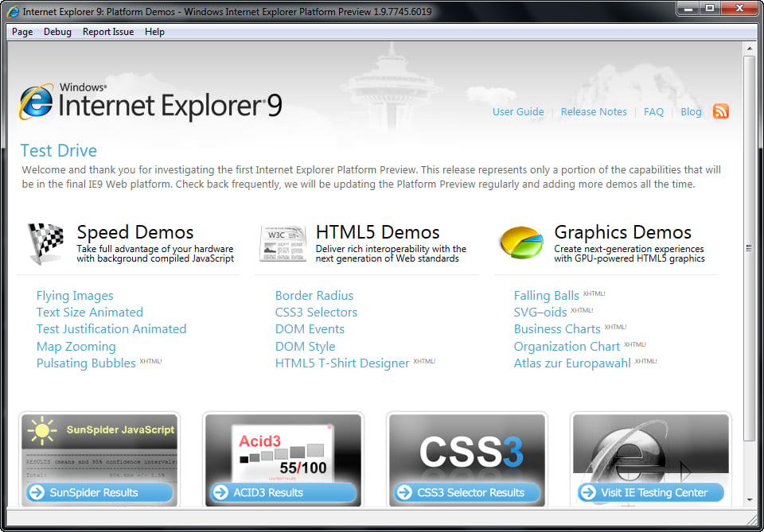Click the SunSpider JavaScript thumbnail image

click(100, 448)
